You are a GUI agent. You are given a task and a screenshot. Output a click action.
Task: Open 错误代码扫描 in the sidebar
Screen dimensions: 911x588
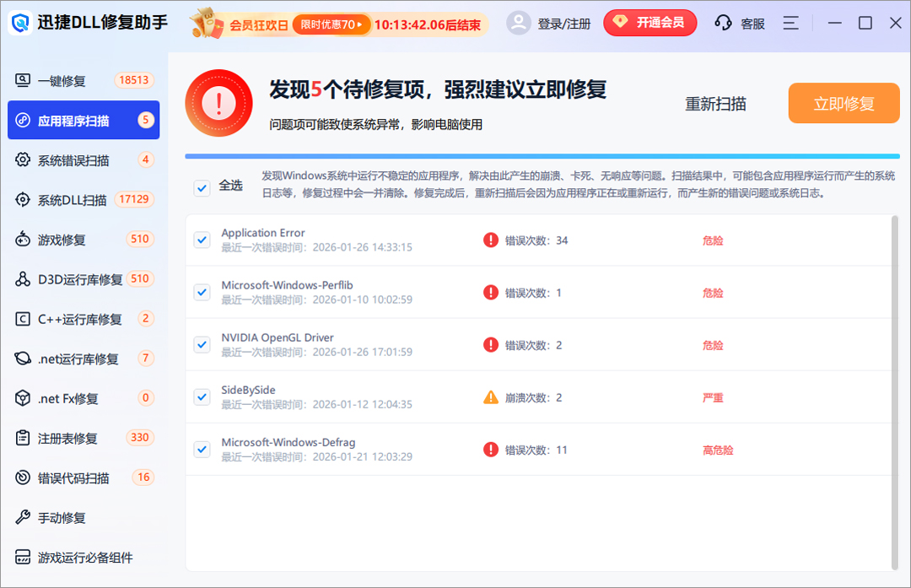point(73,477)
